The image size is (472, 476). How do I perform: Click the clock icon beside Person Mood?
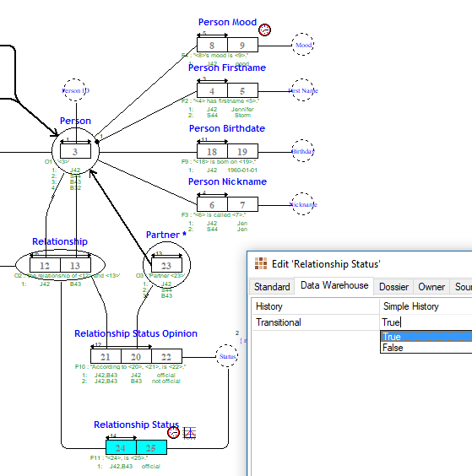point(264,30)
